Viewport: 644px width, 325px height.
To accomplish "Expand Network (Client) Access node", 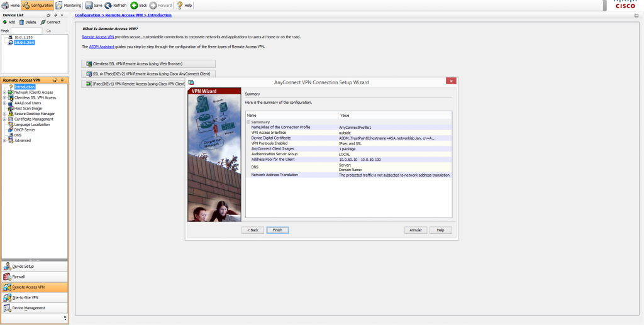I will (x=4, y=92).
